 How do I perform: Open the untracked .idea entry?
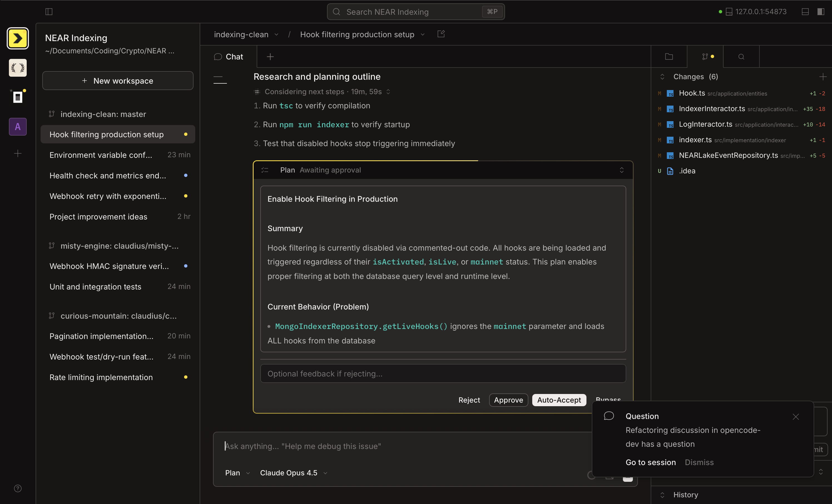click(x=741, y=171)
